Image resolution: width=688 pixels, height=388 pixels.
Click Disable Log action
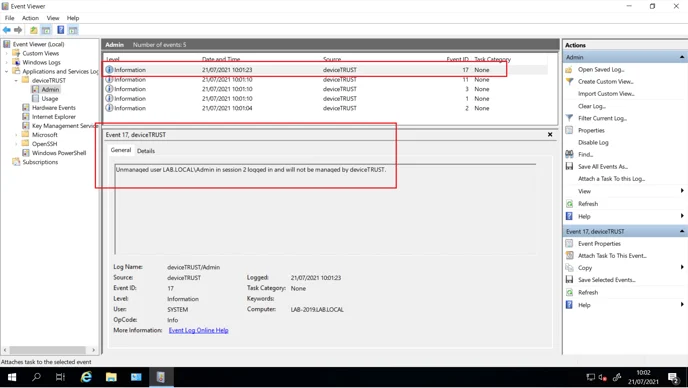593,142
